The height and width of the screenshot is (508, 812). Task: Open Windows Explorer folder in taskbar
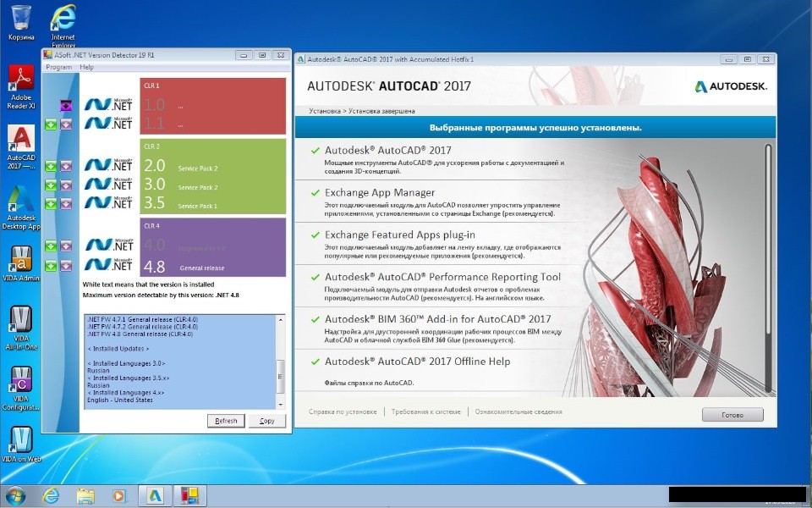click(x=85, y=496)
